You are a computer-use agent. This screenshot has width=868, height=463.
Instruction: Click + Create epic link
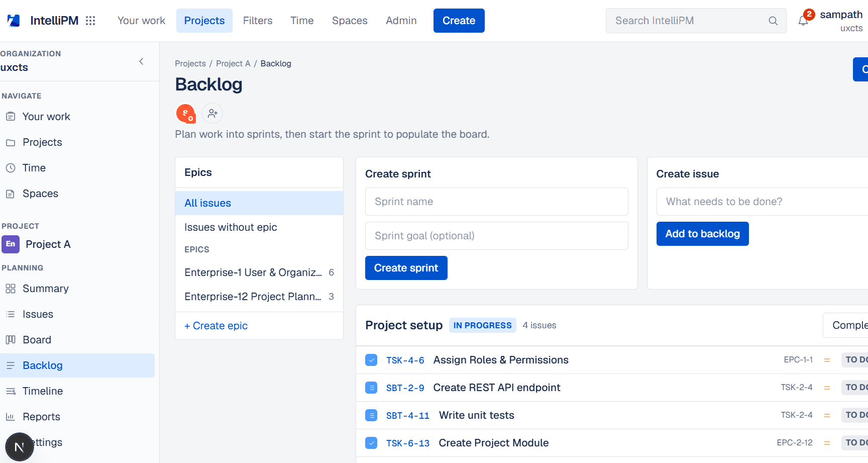tap(216, 326)
